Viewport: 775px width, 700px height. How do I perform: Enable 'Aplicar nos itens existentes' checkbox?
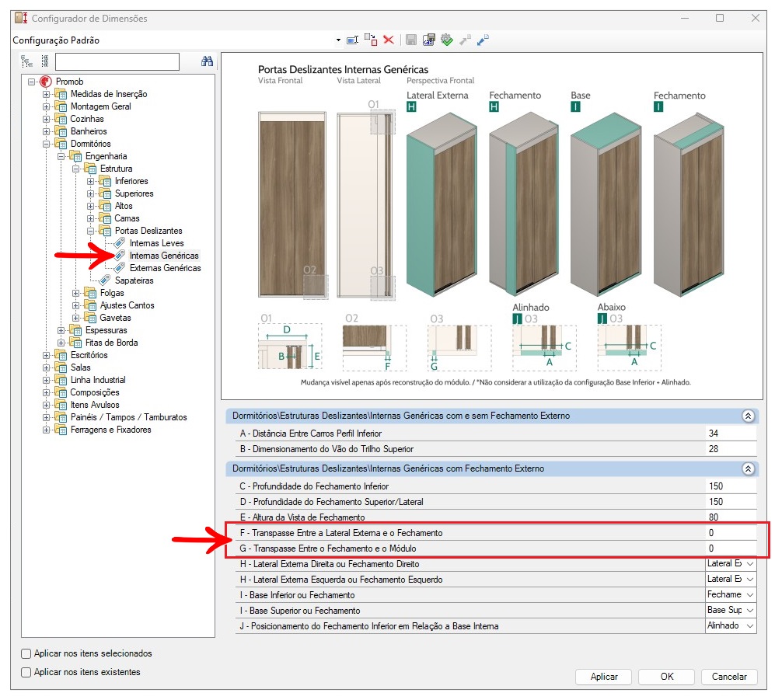point(26,672)
